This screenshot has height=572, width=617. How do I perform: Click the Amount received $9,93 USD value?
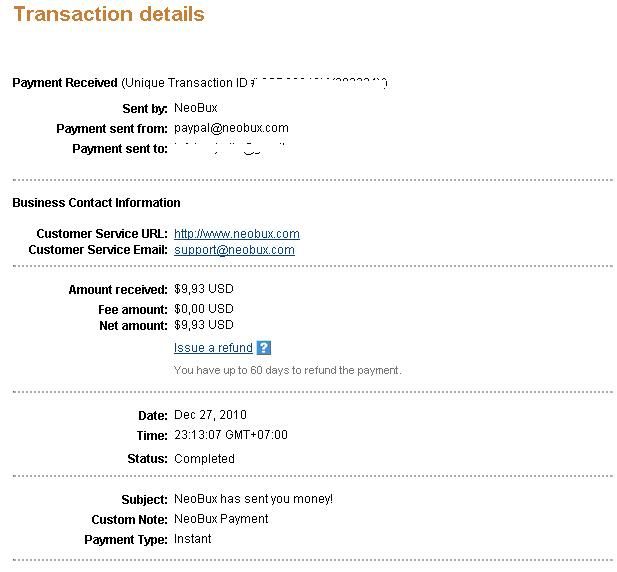click(204, 289)
